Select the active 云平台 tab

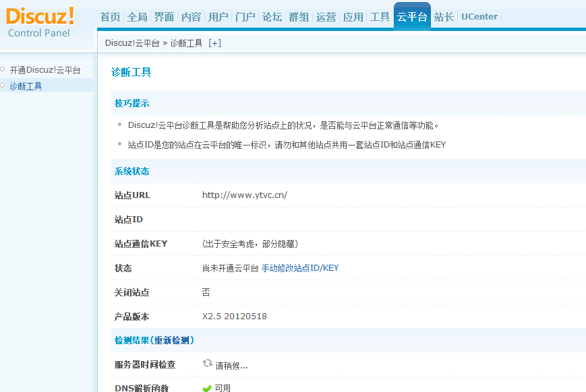coord(412,16)
